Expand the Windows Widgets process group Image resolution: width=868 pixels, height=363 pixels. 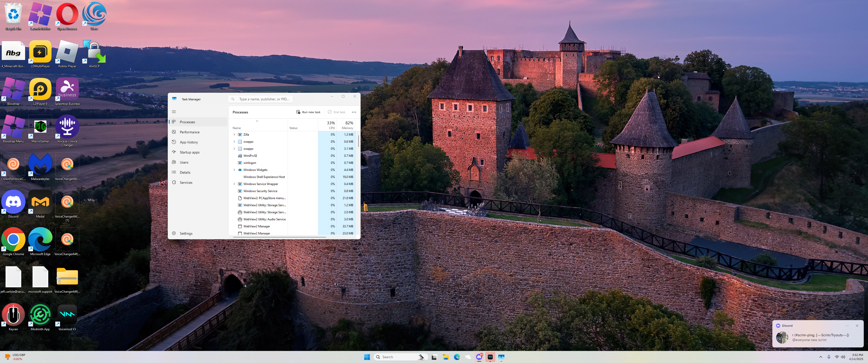234,170
